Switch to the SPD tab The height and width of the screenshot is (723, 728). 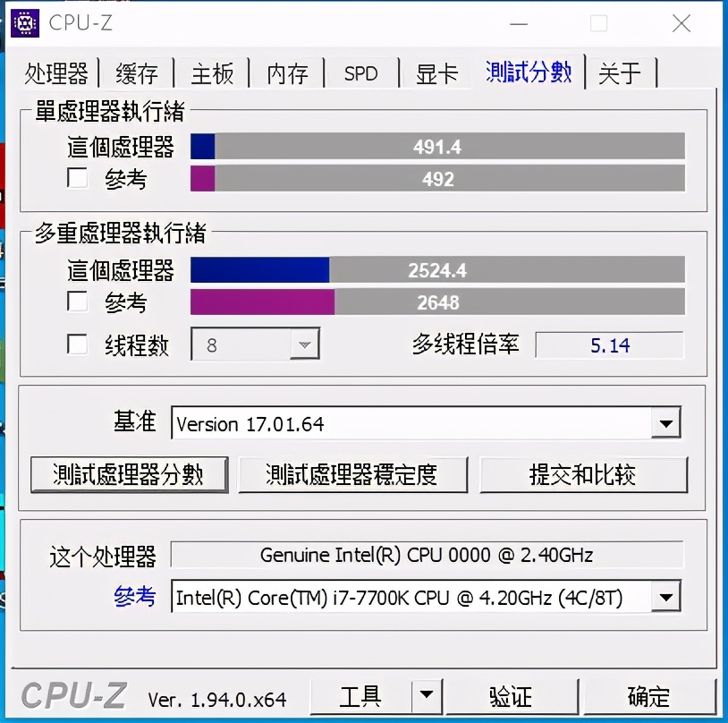point(360,73)
